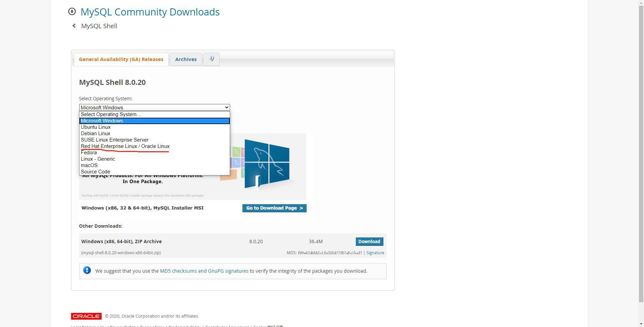Choose 'Select Operating System...' placeholder option
Viewport: 644px width, 327px height.
tap(154, 114)
